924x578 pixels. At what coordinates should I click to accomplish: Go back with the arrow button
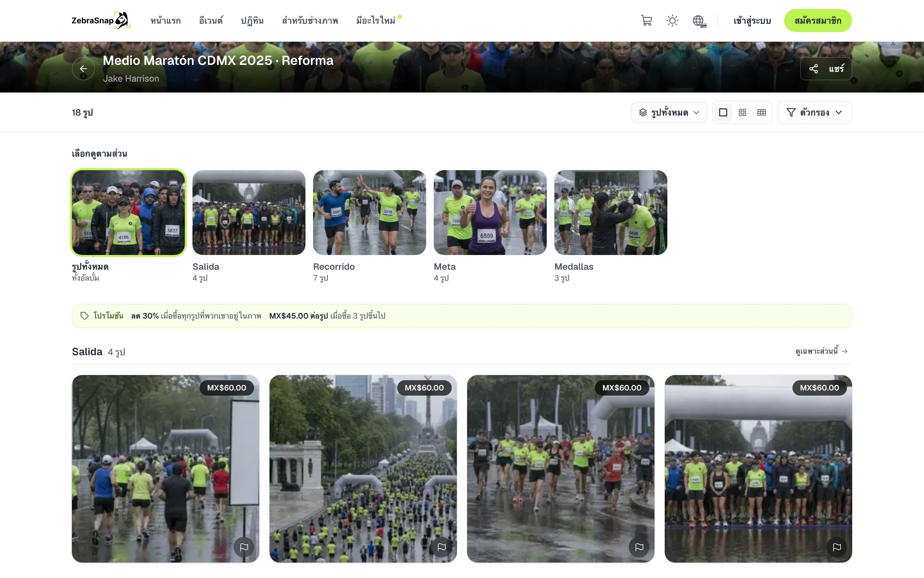click(83, 69)
